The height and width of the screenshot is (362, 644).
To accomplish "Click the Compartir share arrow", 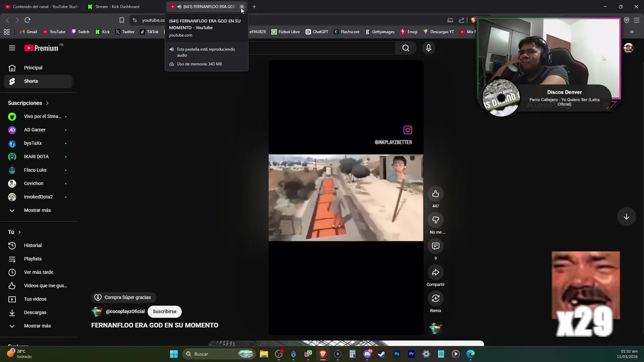I will tap(436, 272).
